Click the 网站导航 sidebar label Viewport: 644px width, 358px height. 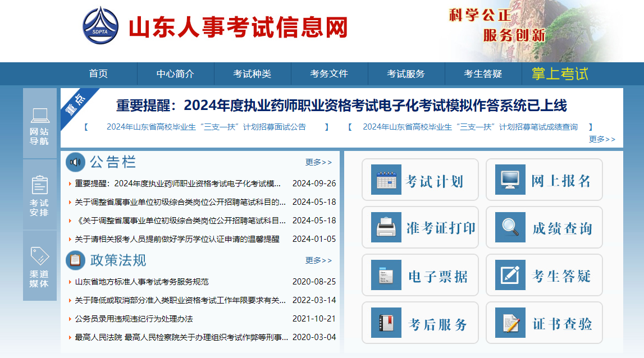(x=39, y=136)
